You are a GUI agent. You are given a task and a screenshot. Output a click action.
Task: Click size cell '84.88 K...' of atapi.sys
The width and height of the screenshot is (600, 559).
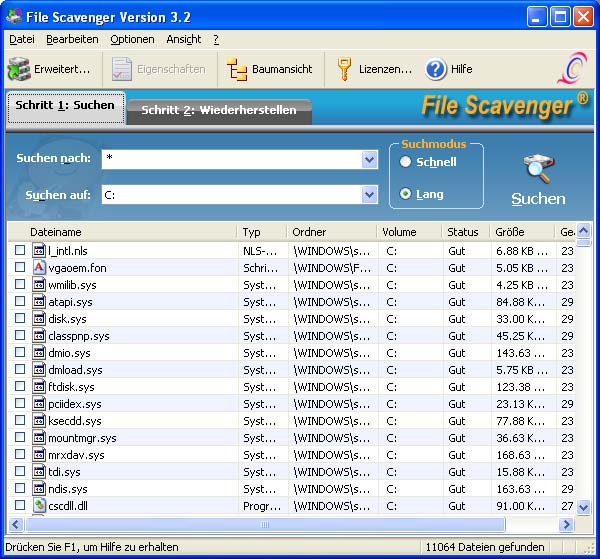pyautogui.click(x=520, y=302)
